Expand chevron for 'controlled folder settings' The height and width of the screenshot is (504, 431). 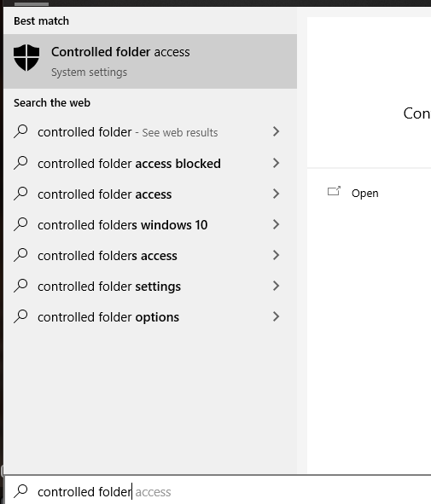[x=276, y=286]
